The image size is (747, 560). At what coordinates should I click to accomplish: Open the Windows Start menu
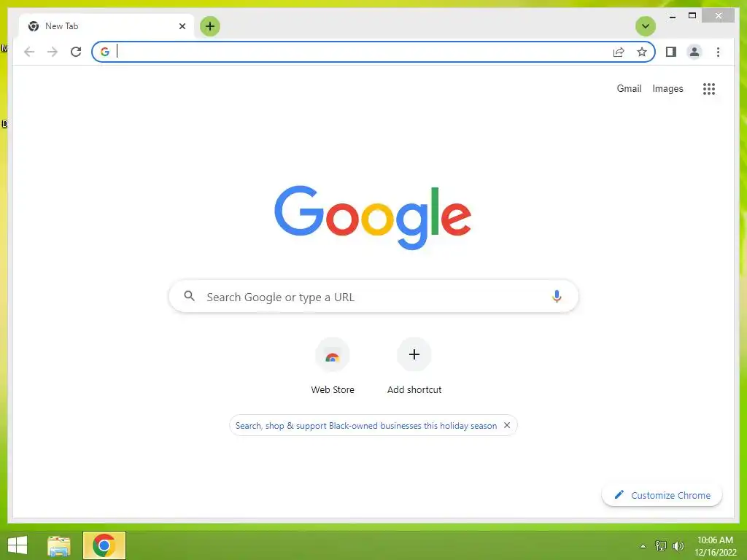click(x=18, y=545)
